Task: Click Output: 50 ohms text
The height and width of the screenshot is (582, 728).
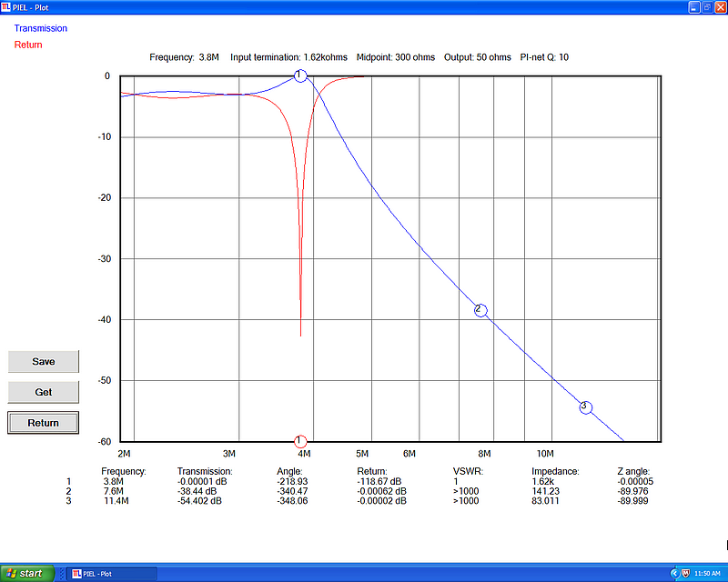Action: click(477, 57)
